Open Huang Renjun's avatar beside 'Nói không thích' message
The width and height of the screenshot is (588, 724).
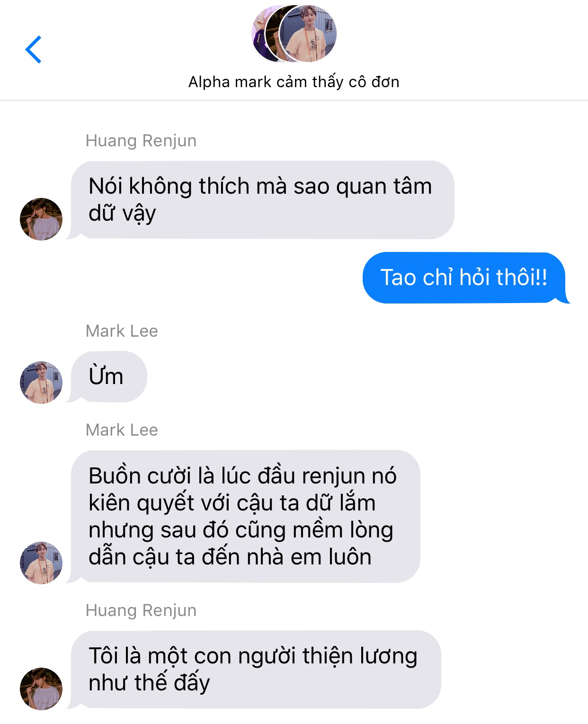click(41, 219)
